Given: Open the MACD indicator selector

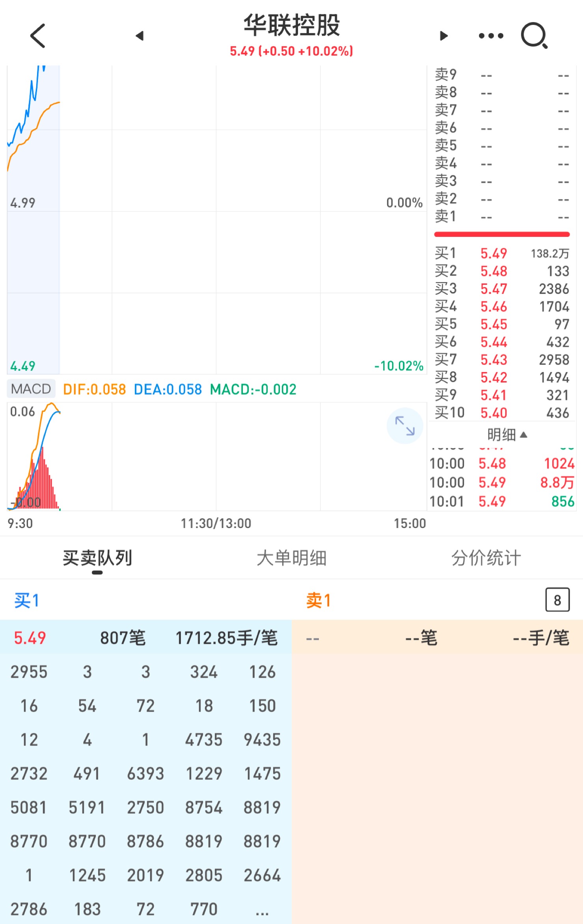Looking at the screenshot, I should (x=31, y=389).
